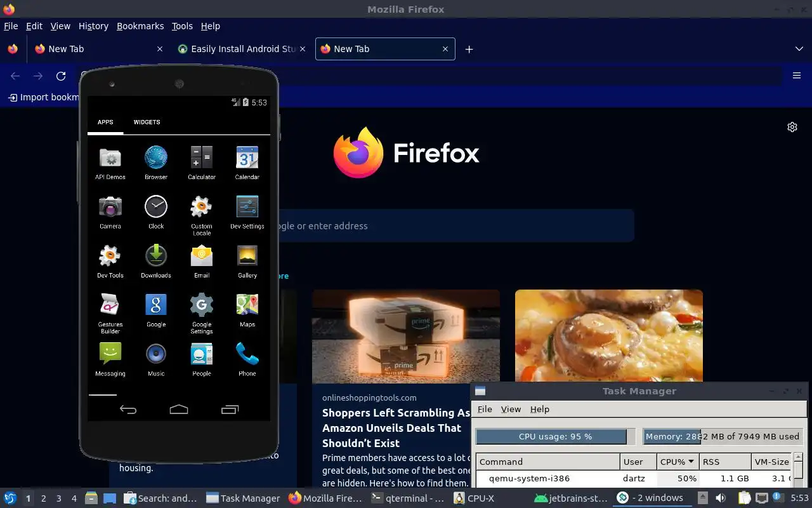Open Dev Settings app
Viewport: 812px width, 508px height.
click(247, 212)
